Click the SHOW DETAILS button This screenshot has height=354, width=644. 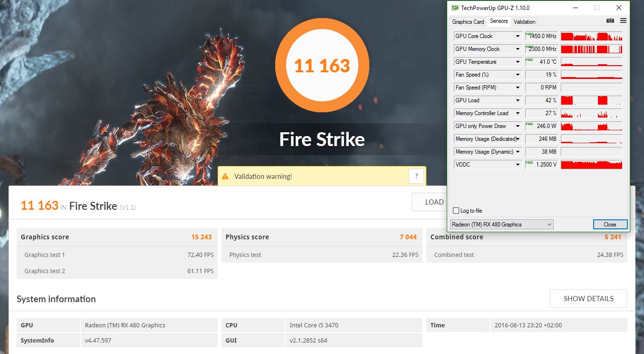[588, 299]
